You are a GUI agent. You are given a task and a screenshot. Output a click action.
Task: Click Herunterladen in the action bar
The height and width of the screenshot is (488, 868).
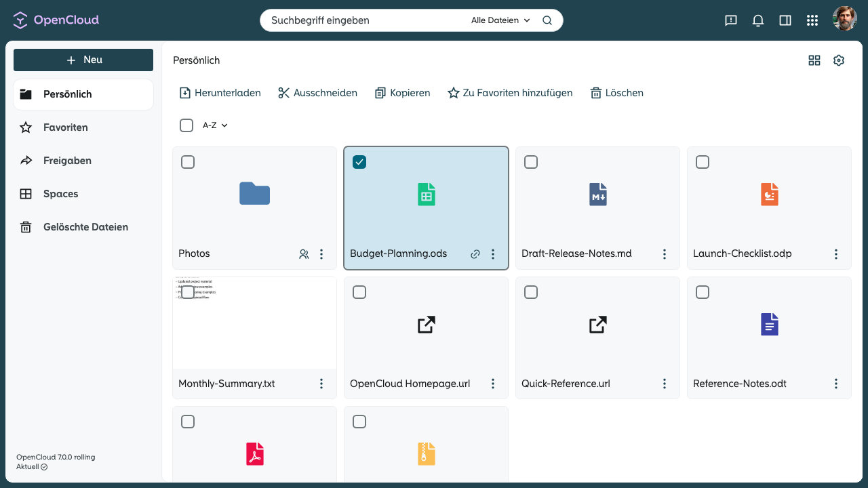[220, 93]
